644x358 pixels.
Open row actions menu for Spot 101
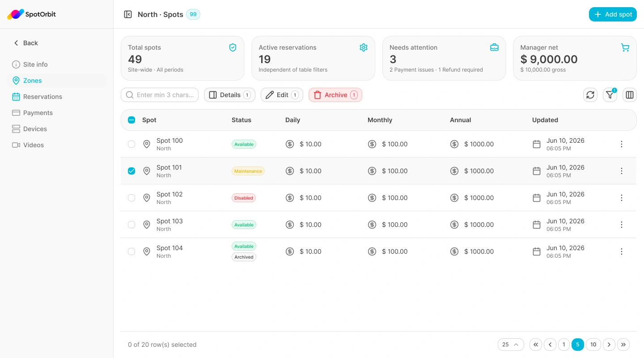pos(622,171)
